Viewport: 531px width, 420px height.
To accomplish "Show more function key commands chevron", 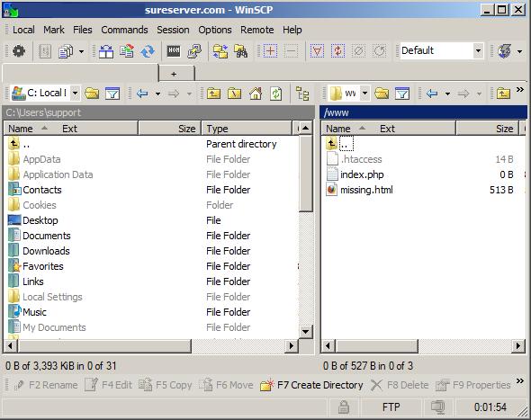I will click(x=520, y=381).
